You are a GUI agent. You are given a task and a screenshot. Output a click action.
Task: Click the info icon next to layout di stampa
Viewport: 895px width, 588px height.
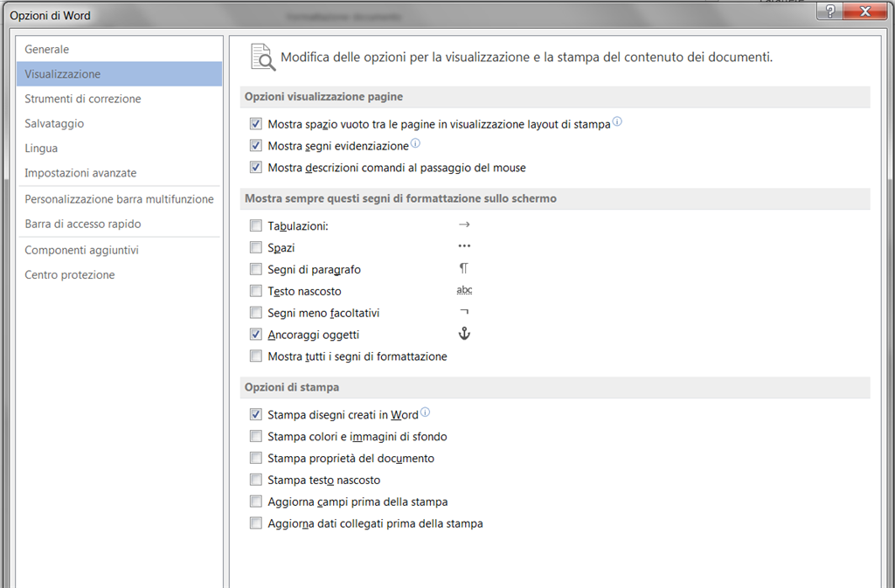pyautogui.click(x=617, y=121)
